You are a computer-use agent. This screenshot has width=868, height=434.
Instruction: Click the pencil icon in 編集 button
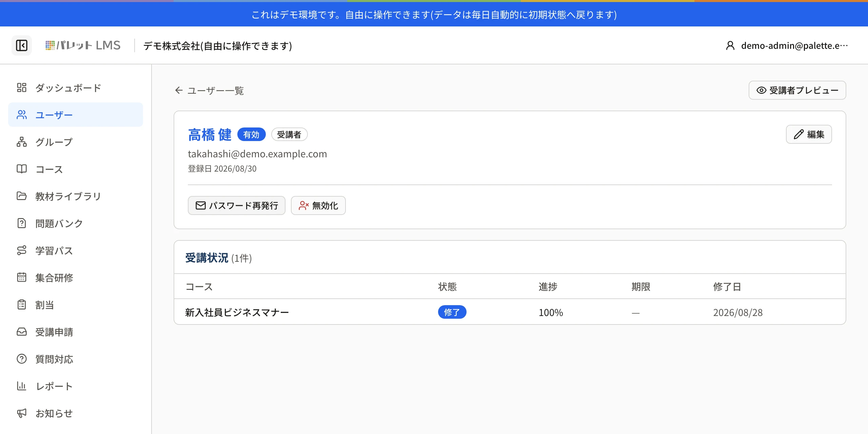tap(799, 134)
